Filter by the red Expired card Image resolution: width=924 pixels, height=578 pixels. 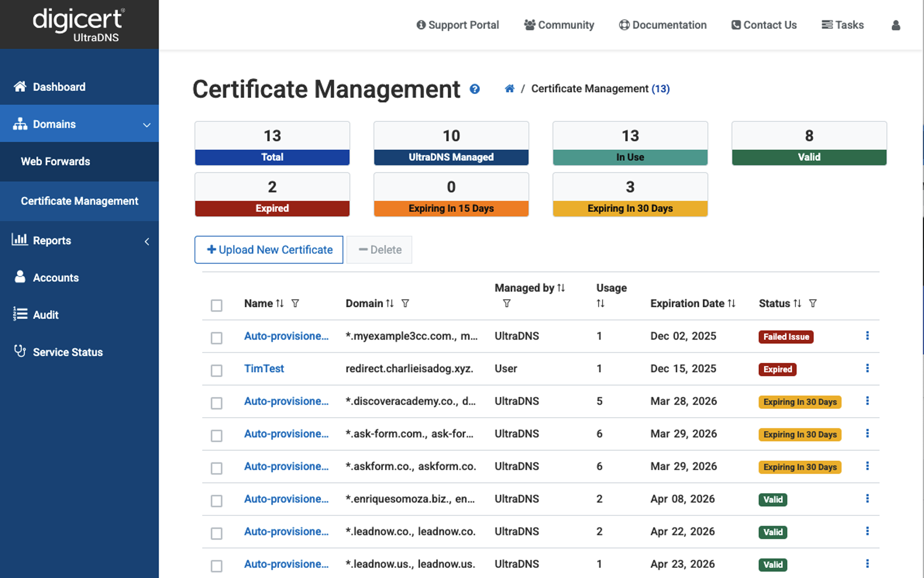272,195
